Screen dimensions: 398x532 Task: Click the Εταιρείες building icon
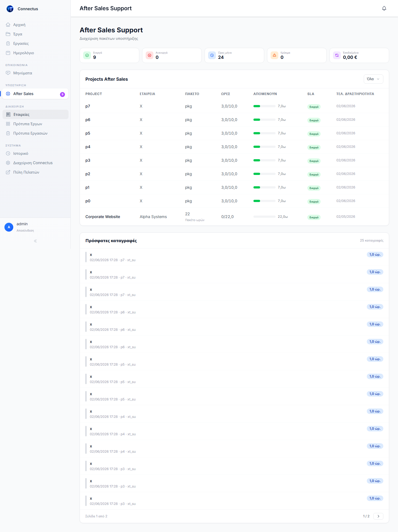tap(8, 114)
